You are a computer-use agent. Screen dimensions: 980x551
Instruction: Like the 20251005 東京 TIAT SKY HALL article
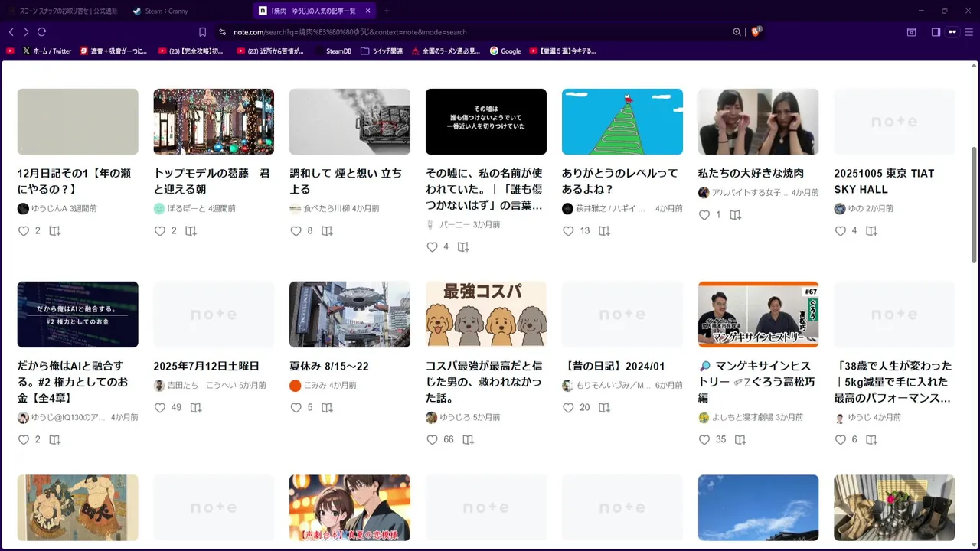pyautogui.click(x=841, y=231)
